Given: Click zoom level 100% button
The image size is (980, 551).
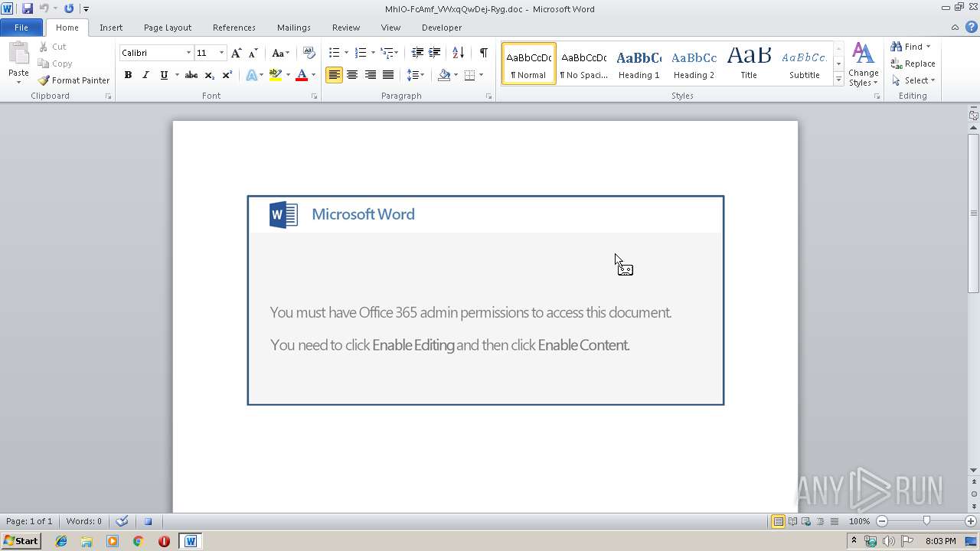Looking at the screenshot, I should point(859,521).
